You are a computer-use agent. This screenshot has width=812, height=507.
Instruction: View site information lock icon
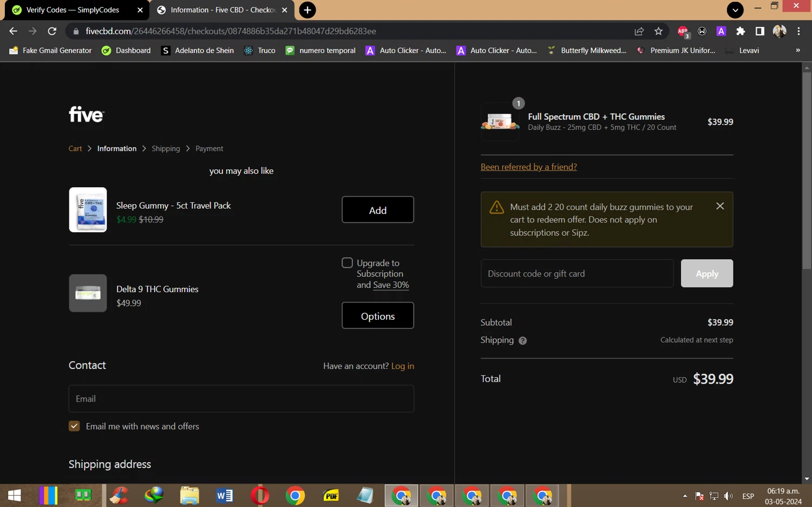point(76,31)
